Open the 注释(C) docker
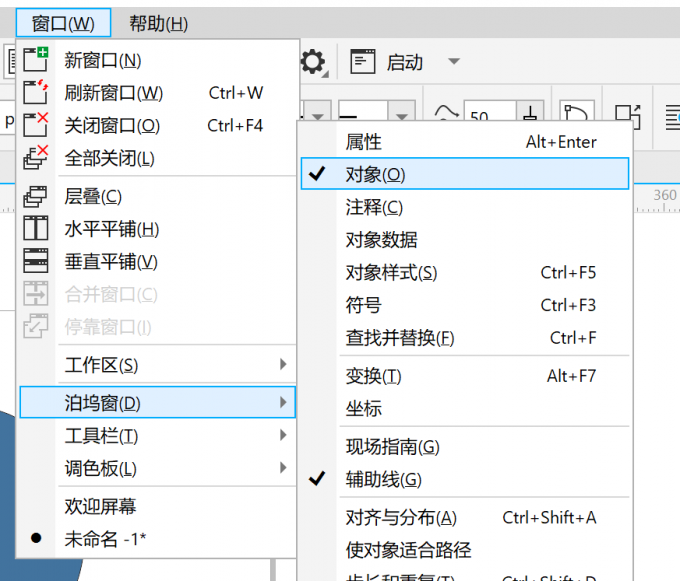The height and width of the screenshot is (581, 680). point(465,207)
